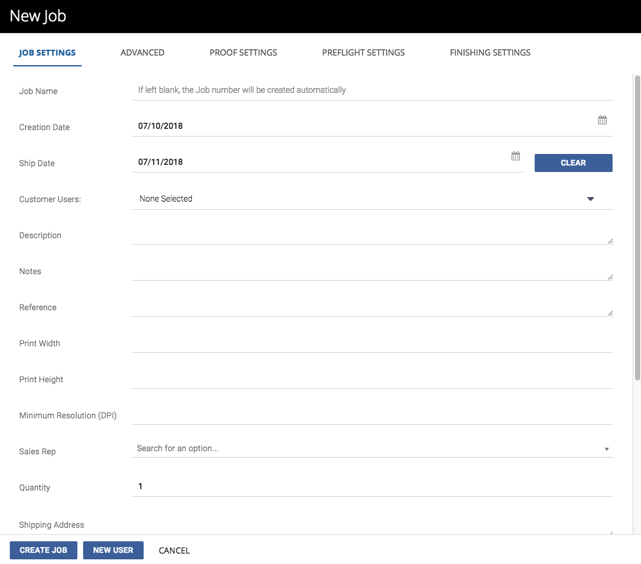Open the Proof Settings tab
The width and height of the screenshot is (641, 564).
tap(243, 53)
